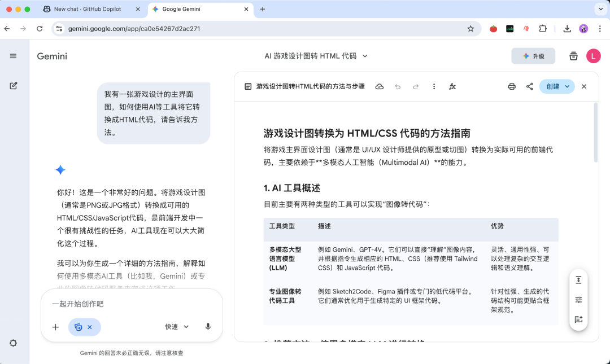Click table cell 专业图像转代码工具
Viewport: 610px width, 364px height.
pyautogui.click(x=285, y=296)
